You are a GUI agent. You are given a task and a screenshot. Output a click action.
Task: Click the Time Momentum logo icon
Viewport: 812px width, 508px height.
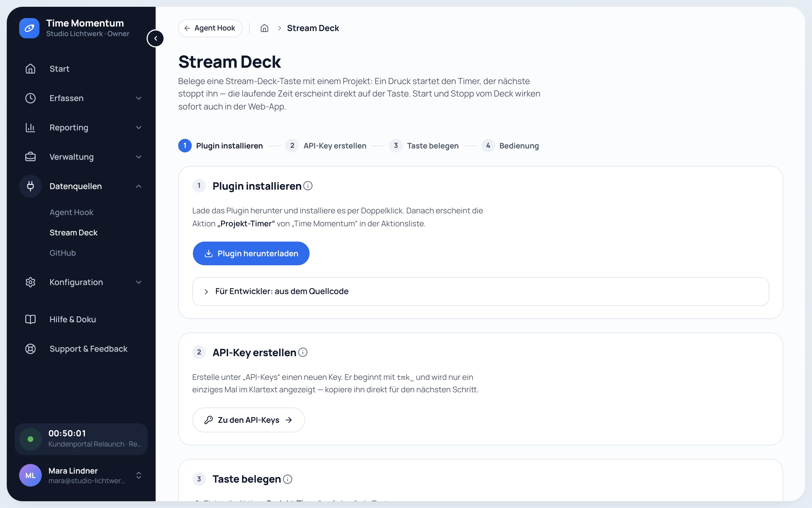click(x=29, y=28)
